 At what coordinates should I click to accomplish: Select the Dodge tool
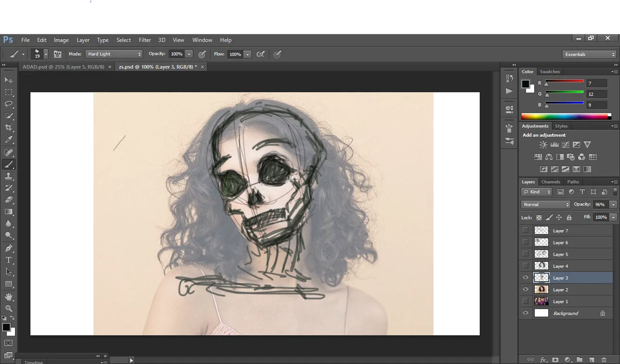9,235
